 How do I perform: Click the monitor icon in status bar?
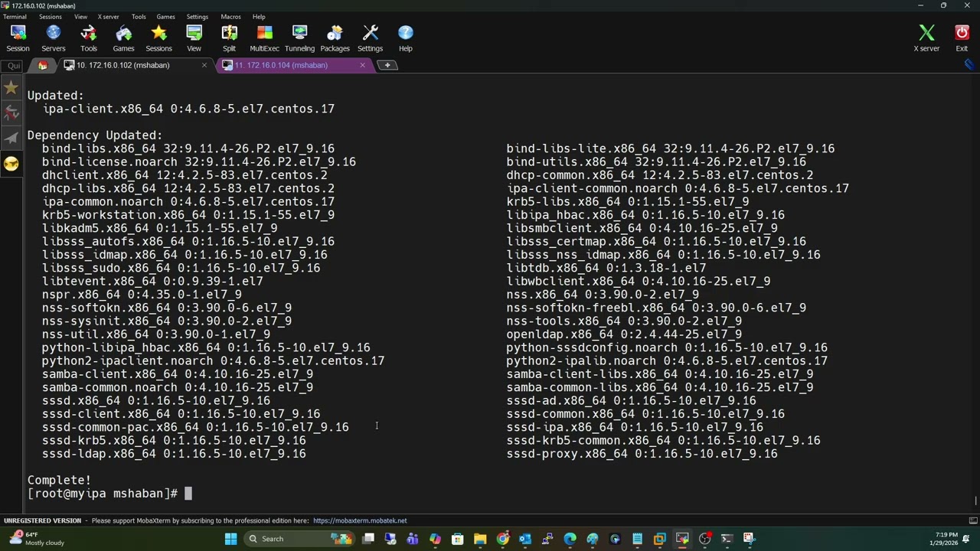[x=972, y=520]
